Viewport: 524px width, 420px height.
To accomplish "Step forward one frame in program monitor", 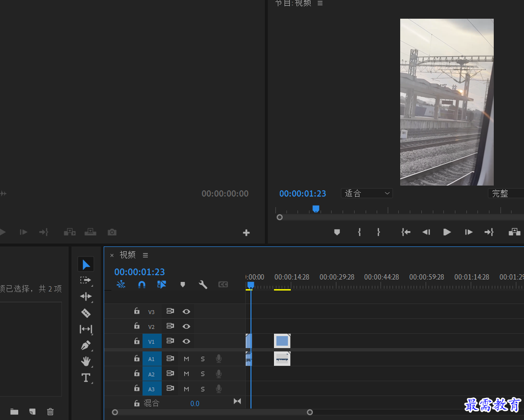I will coord(468,232).
